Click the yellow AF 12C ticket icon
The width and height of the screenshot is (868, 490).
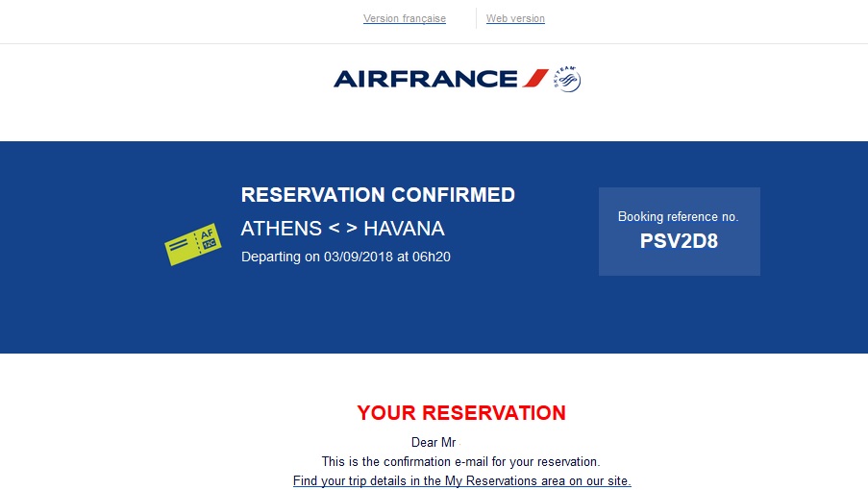click(x=193, y=244)
